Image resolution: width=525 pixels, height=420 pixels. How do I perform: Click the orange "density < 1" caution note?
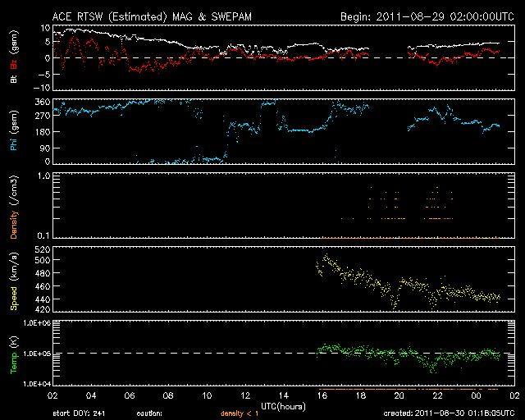point(240,413)
